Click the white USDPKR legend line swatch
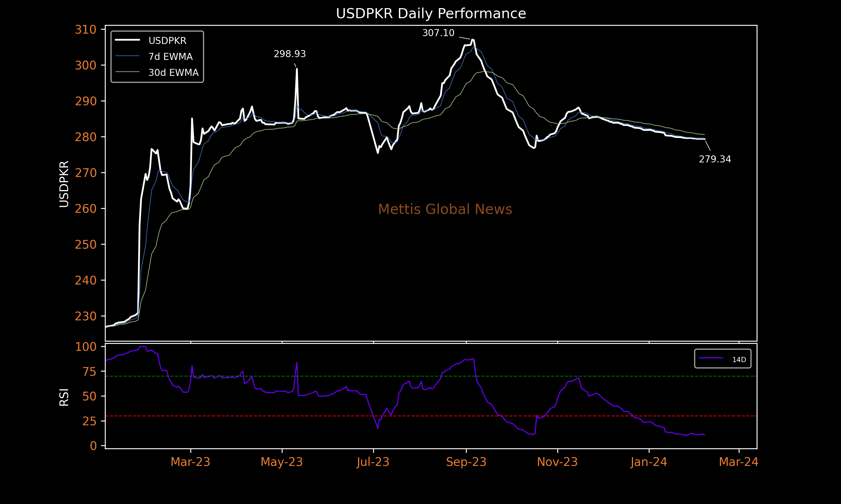Screen dimensions: 841x504 tap(128, 40)
